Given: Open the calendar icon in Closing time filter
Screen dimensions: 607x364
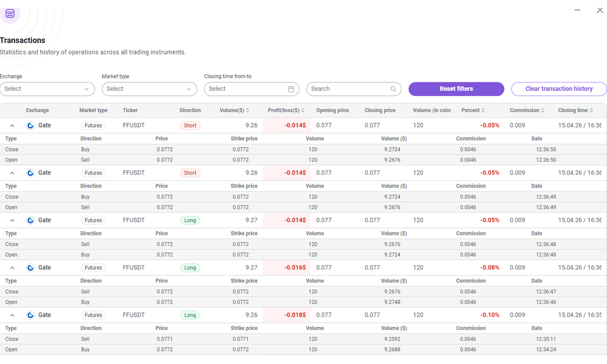Looking at the screenshot, I should [291, 89].
